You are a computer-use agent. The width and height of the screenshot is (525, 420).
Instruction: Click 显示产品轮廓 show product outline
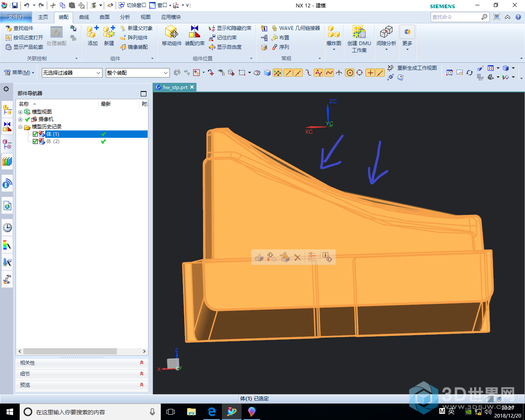24,47
